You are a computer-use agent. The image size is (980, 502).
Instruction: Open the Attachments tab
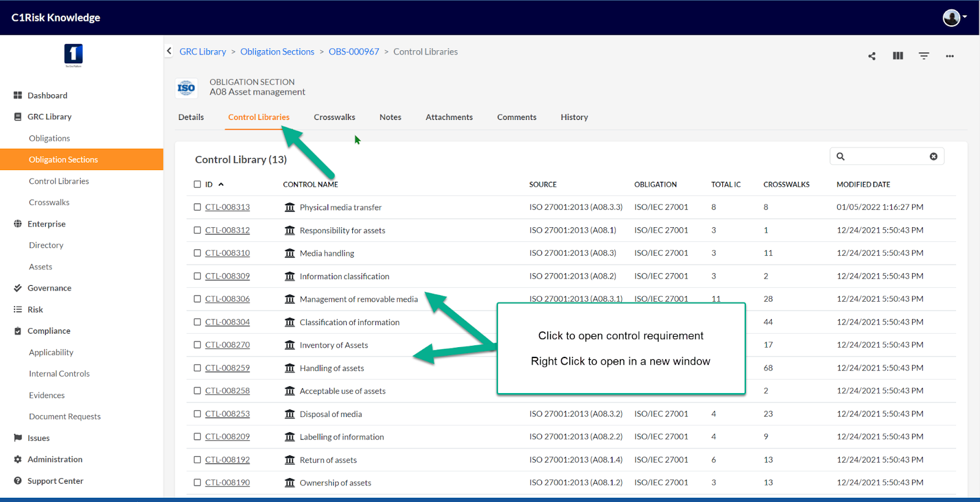coord(449,117)
